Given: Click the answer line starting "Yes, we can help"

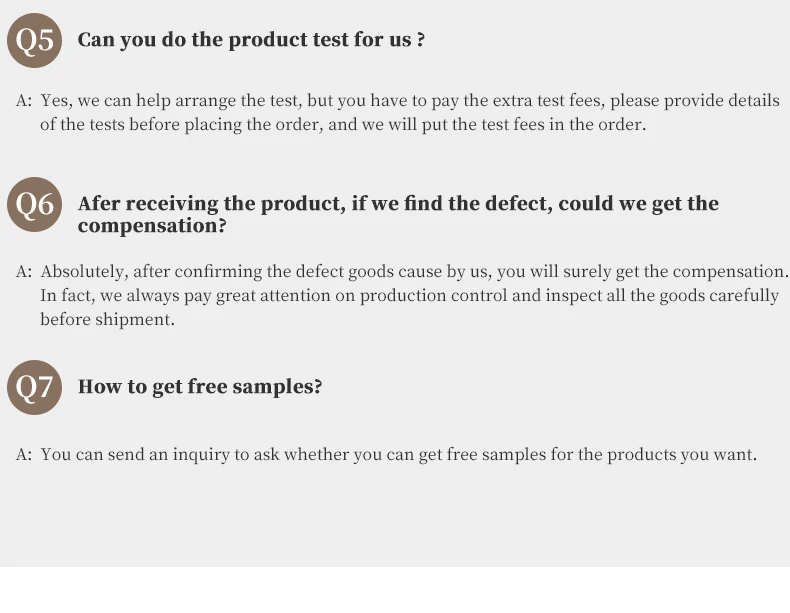Looking at the screenshot, I should [x=409, y=101].
